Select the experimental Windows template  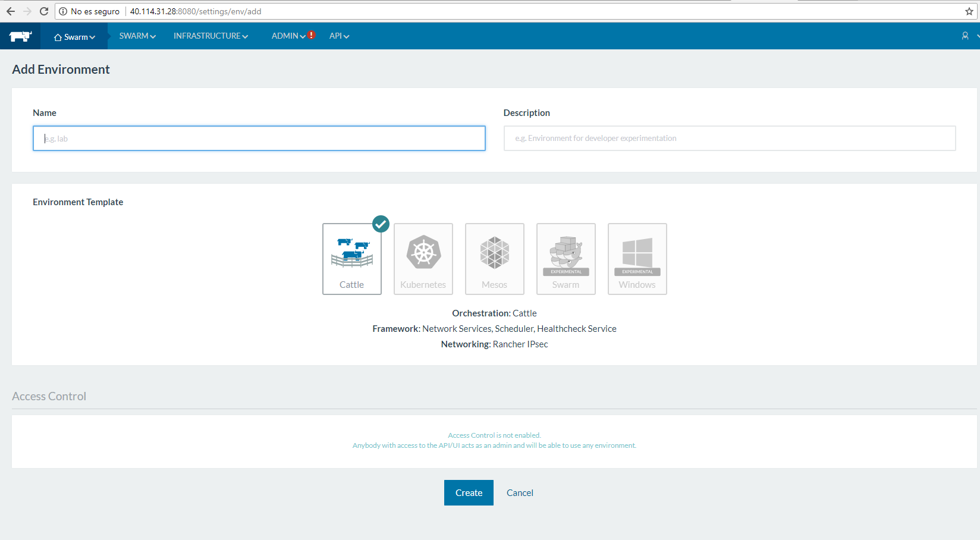pyautogui.click(x=637, y=259)
